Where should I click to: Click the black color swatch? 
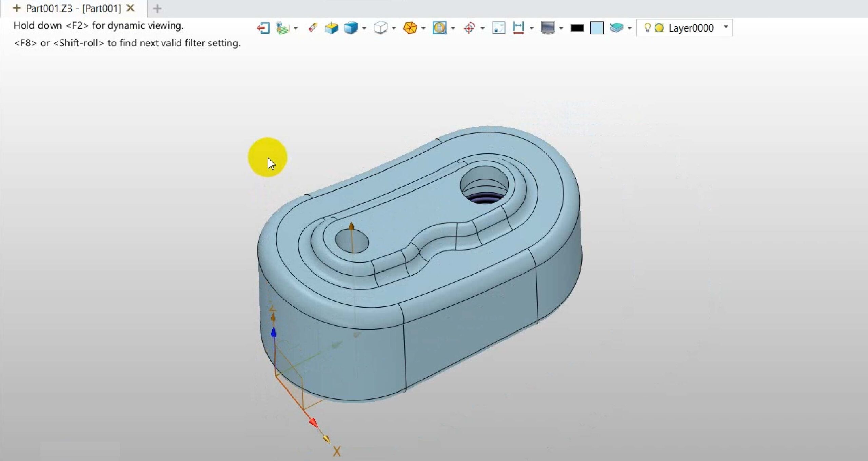click(577, 28)
